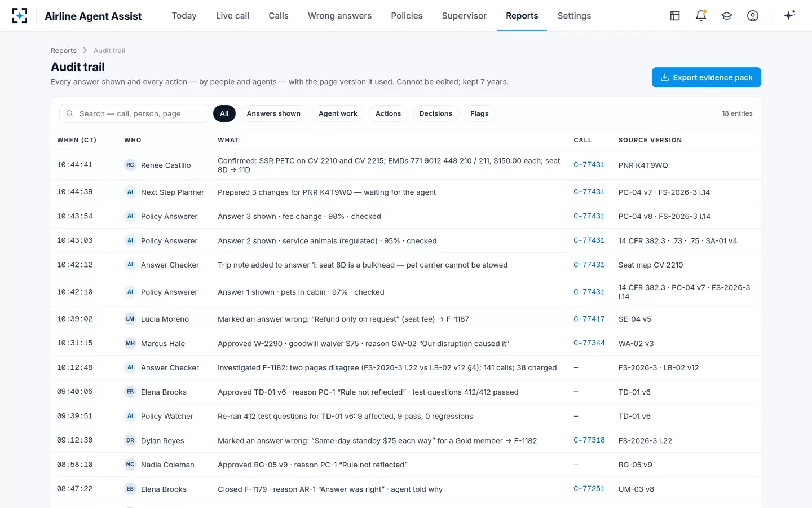Click Lucia Moreno's LM avatar

(130, 319)
